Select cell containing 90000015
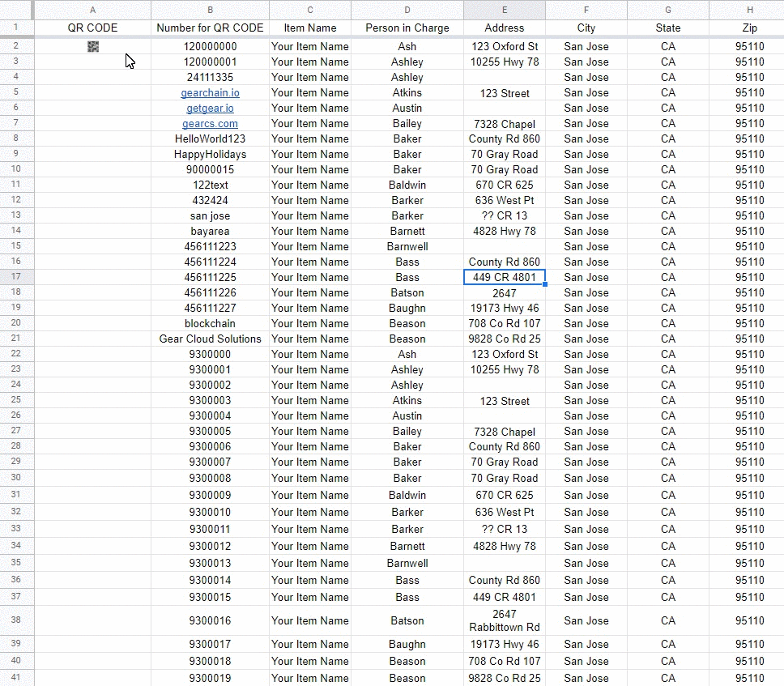Screen dimensions: 784x686 [210, 169]
